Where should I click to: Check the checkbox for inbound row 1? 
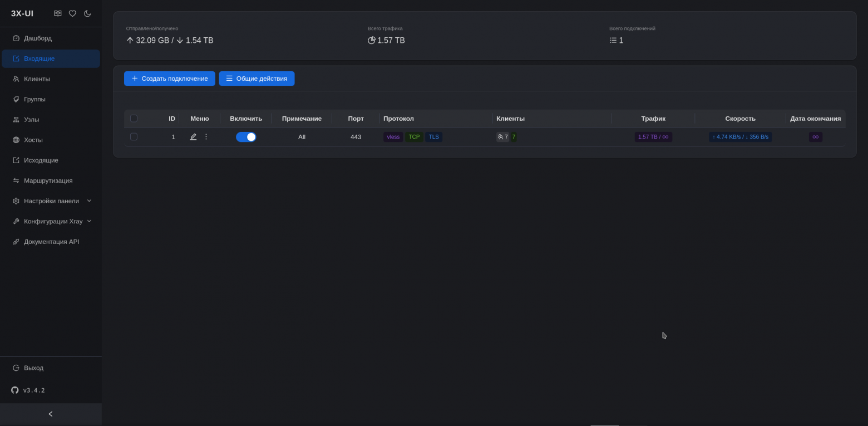pos(134,136)
